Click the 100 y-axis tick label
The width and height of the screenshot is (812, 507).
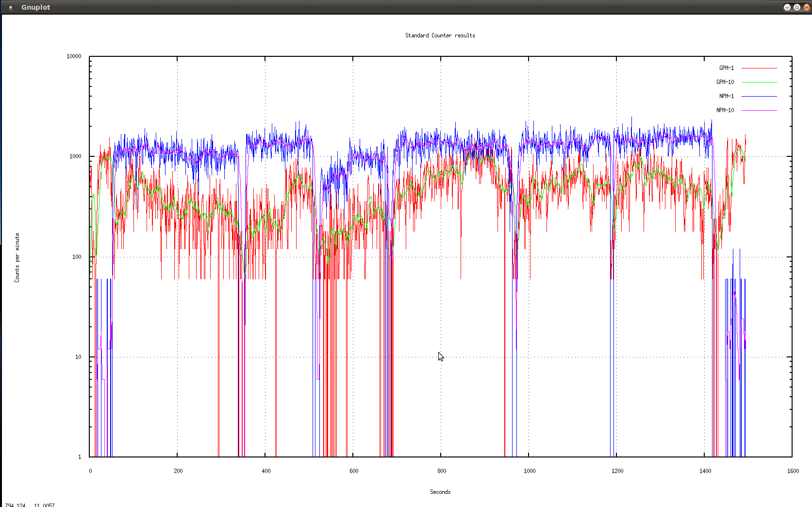click(x=77, y=257)
